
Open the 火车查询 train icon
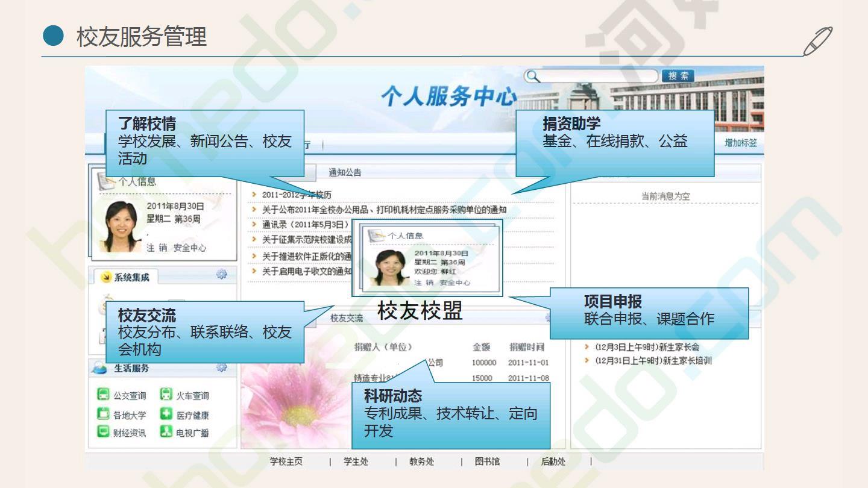click(x=166, y=395)
